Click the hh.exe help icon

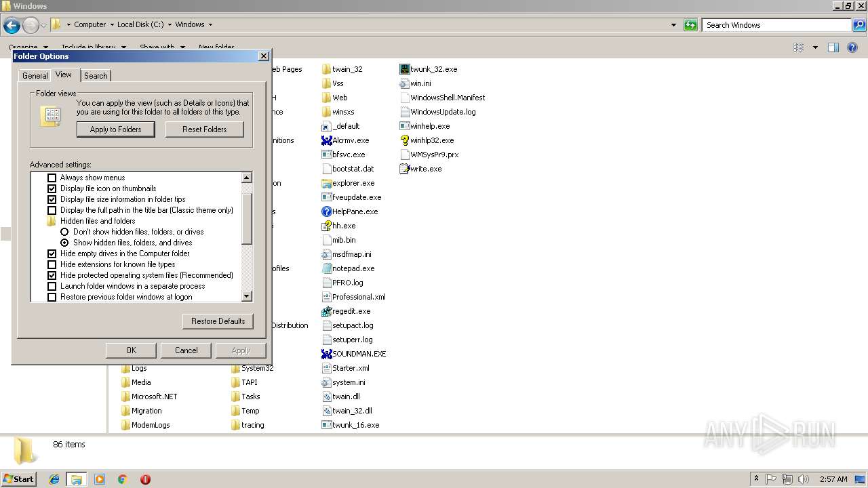(x=326, y=226)
